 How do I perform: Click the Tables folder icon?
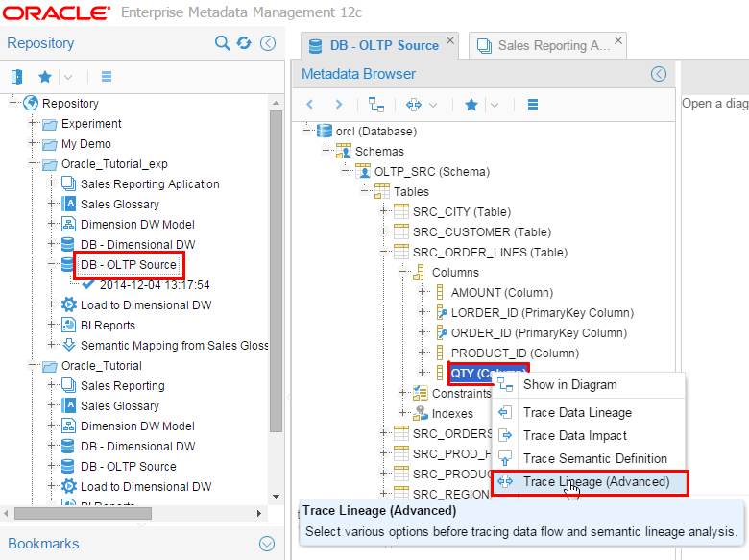click(x=381, y=191)
